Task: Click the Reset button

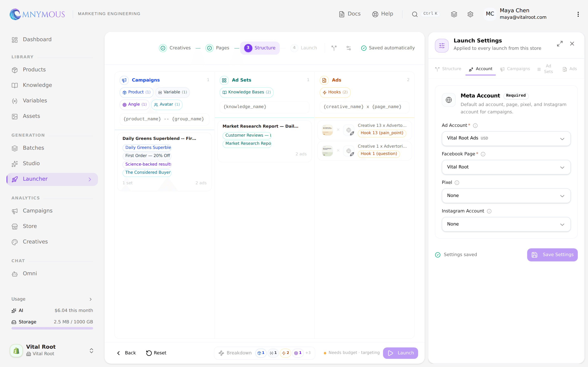Action: (156, 353)
